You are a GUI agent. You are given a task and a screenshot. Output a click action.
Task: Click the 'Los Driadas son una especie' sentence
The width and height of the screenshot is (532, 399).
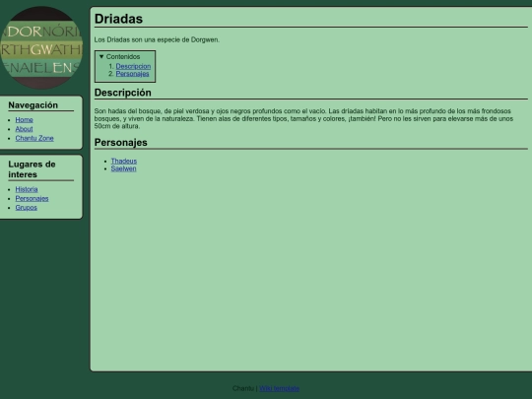point(157,39)
